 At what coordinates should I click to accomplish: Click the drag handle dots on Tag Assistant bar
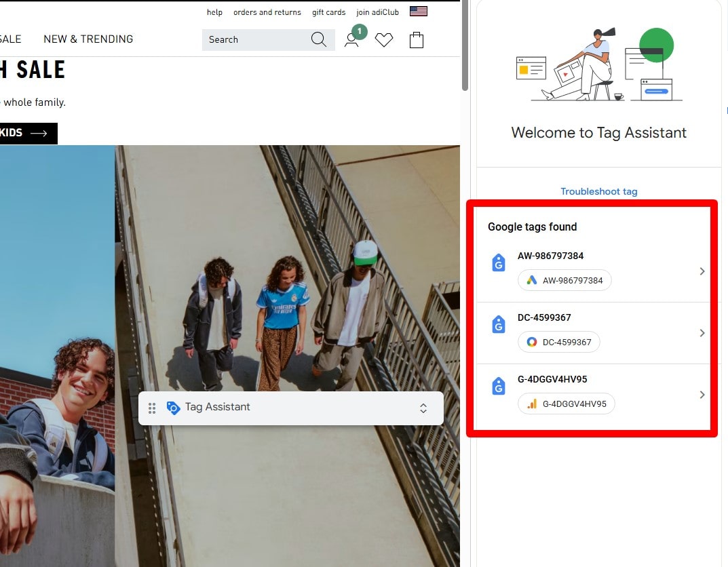click(152, 408)
